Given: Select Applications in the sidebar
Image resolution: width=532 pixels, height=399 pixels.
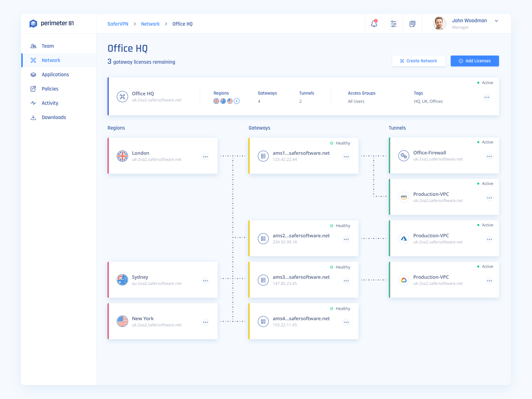Looking at the screenshot, I should [55, 74].
